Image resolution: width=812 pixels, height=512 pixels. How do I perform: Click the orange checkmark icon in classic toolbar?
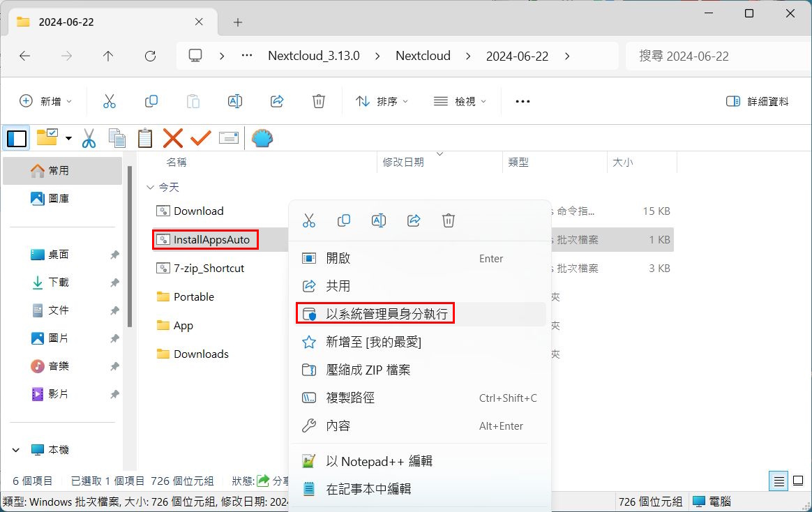click(x=200, y=138)
